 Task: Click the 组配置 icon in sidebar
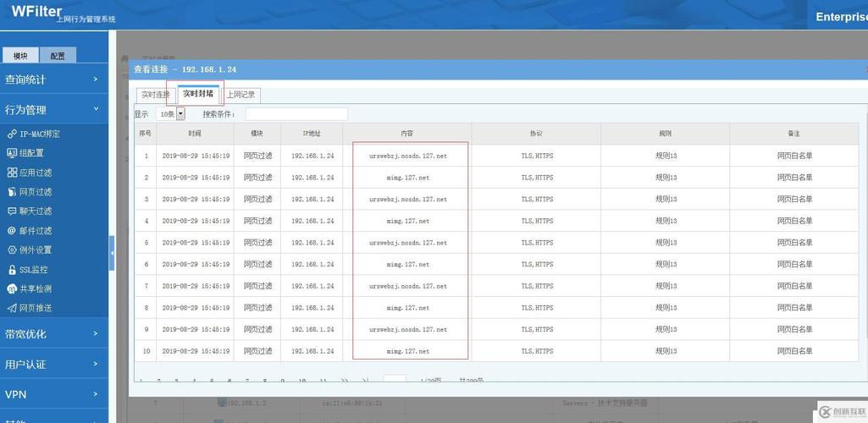(12, 153)
